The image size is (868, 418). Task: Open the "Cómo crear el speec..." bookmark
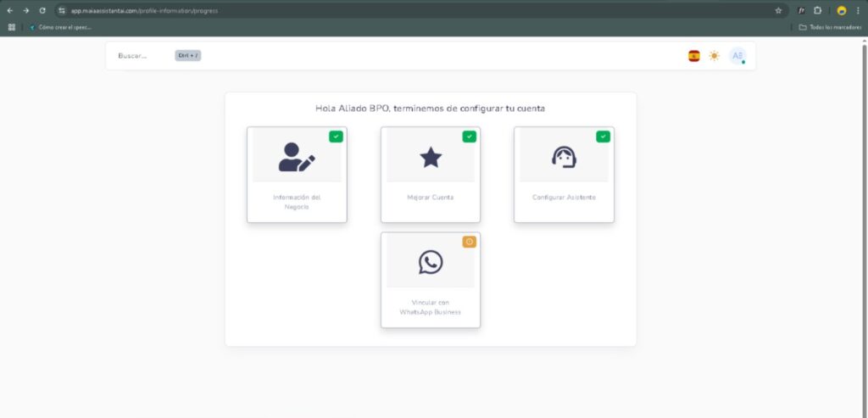point(61,27)
